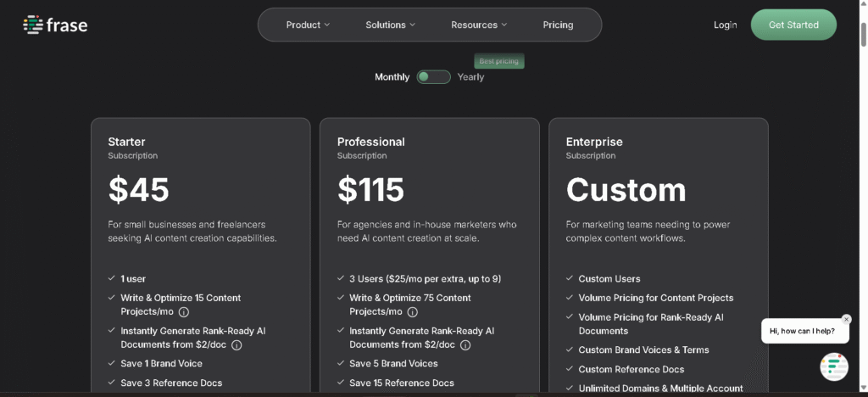Screen dimensions: 868x397
Task: Select the Yearly billing label
Action: pos(470,77)
